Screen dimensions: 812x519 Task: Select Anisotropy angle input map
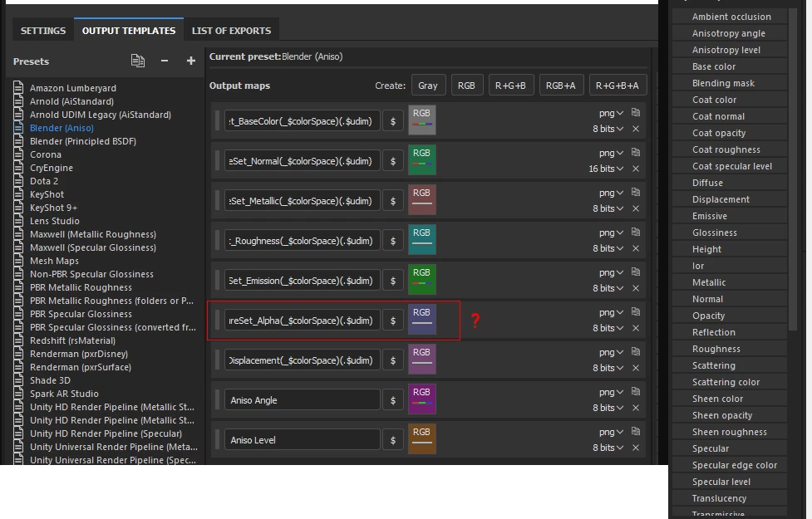pos(730,33)
